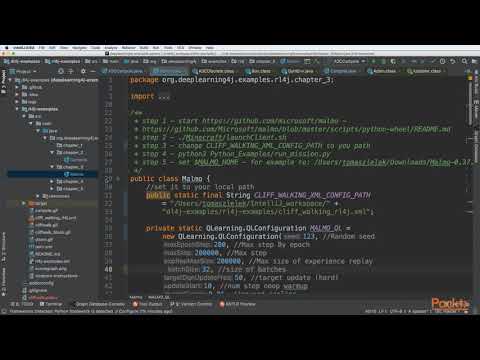The image size is (480, 360).
Task: Click the green Run button in toolbar
Action: pos(374,61)
